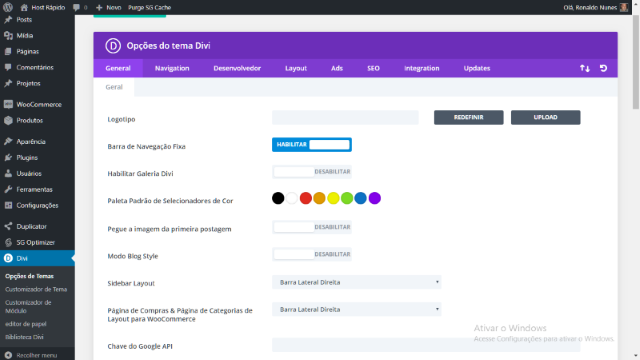The image size is (640, 360).
Task: Open the Host Rápido home icon
Action: click(x=24, y=7)
